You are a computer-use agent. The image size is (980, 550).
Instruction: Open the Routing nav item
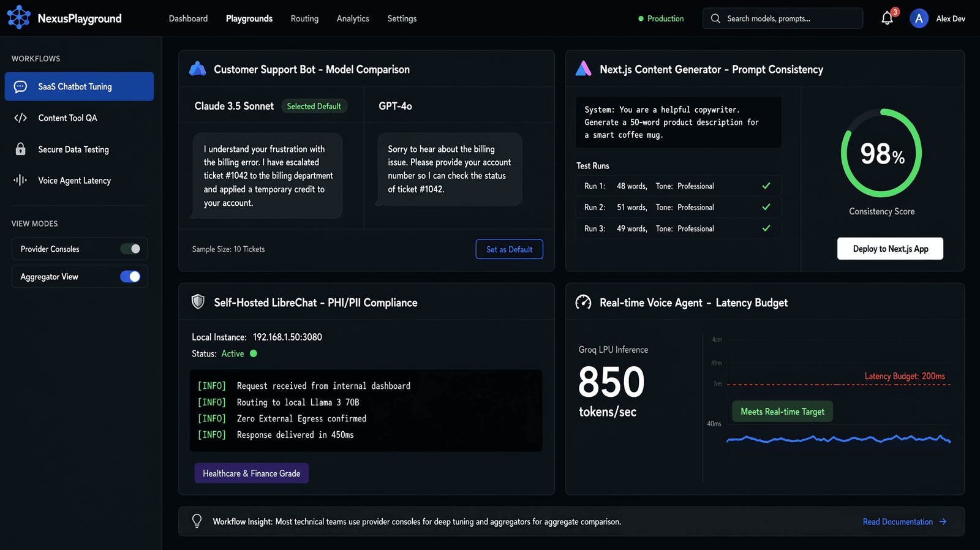[x=304, y=18]
